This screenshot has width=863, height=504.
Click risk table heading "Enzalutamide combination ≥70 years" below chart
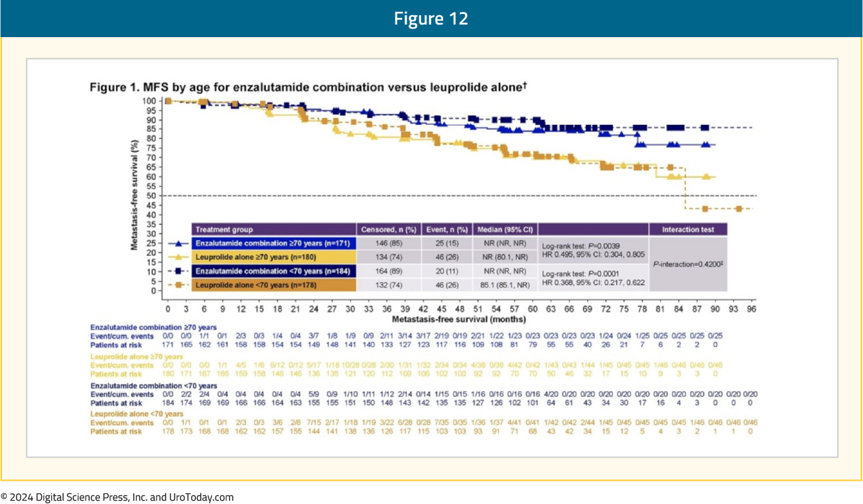[x=153, y=327]
